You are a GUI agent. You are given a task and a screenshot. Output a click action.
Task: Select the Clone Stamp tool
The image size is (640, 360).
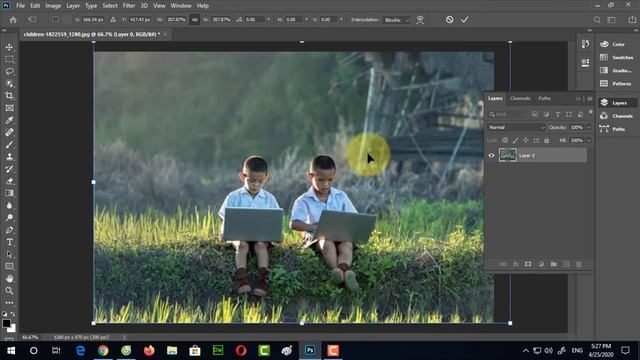coord(9,157)
